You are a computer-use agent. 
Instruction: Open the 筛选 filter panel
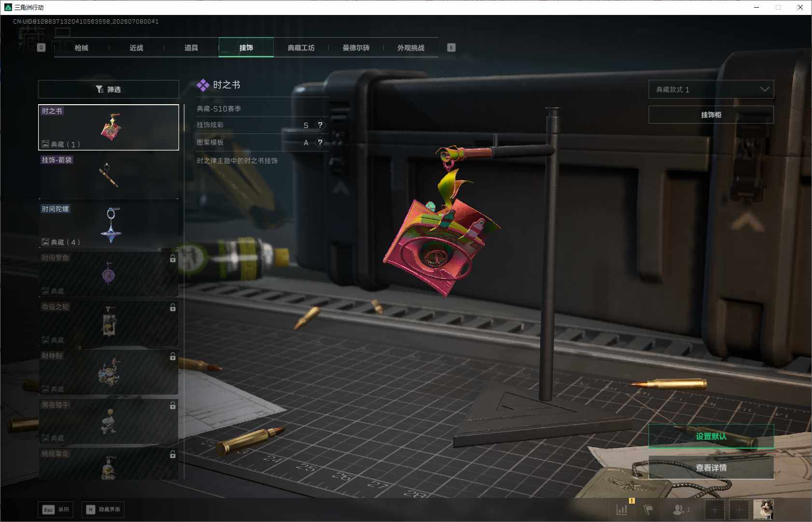(x=109, y=89)
